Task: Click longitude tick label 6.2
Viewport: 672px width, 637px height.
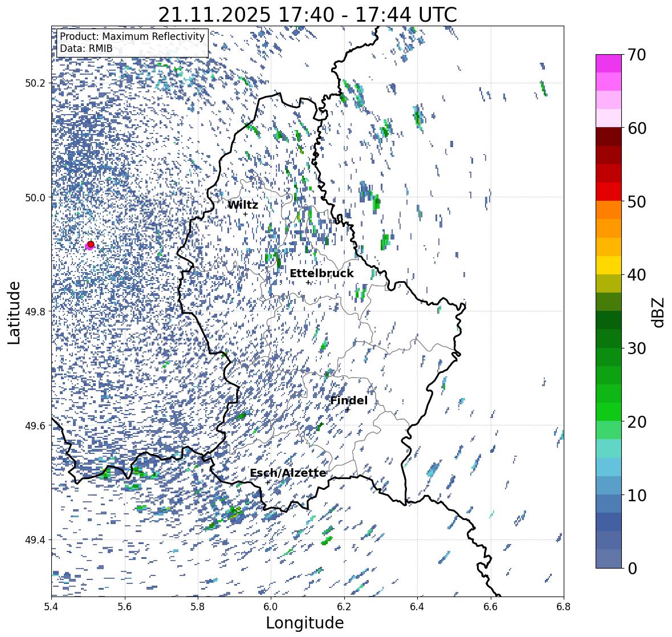Action: tap(344, 607)
